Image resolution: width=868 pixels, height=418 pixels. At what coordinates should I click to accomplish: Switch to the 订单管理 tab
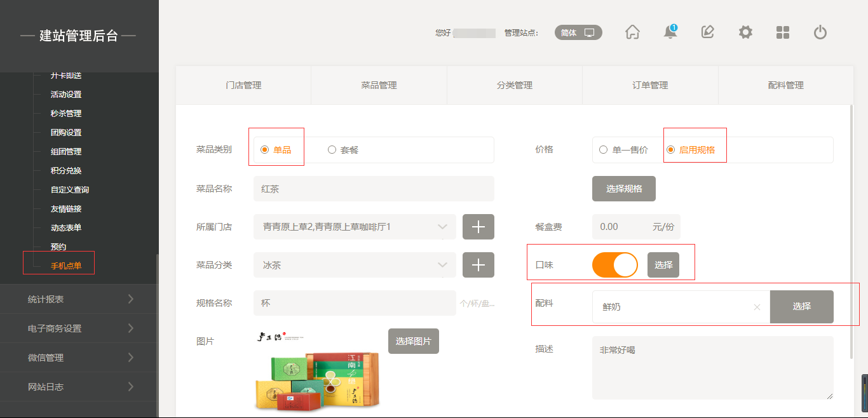(650, 85)
